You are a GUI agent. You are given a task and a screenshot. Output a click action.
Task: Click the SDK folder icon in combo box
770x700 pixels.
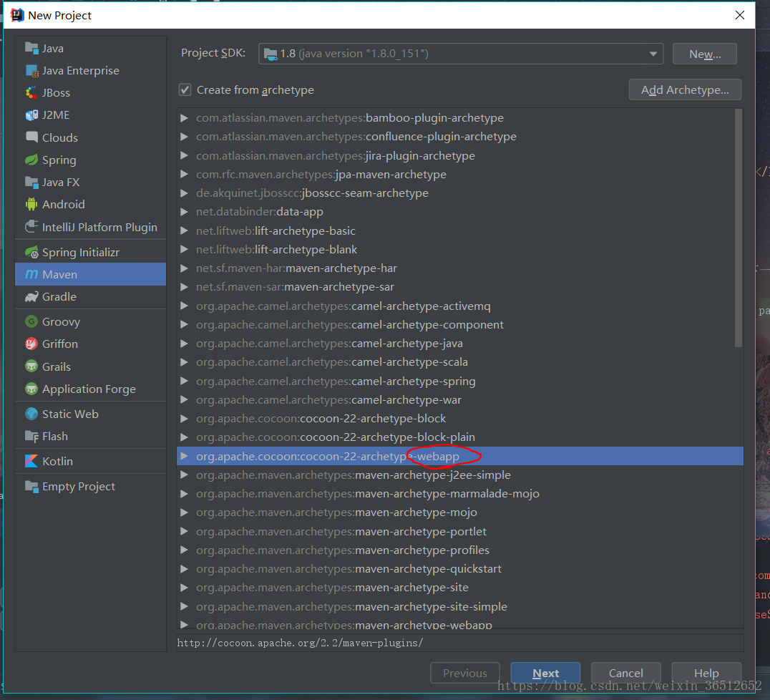pyautogui.click(x=270, y=54)
